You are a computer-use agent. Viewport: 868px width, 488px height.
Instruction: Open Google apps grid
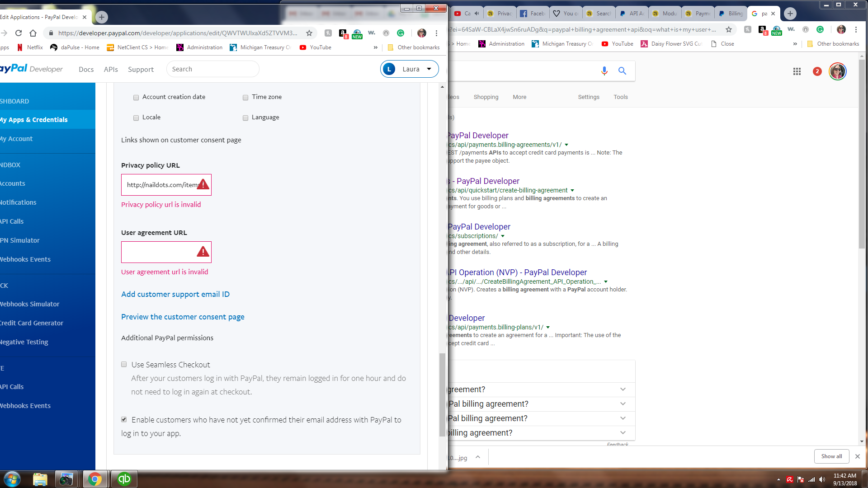pos(797,71)
